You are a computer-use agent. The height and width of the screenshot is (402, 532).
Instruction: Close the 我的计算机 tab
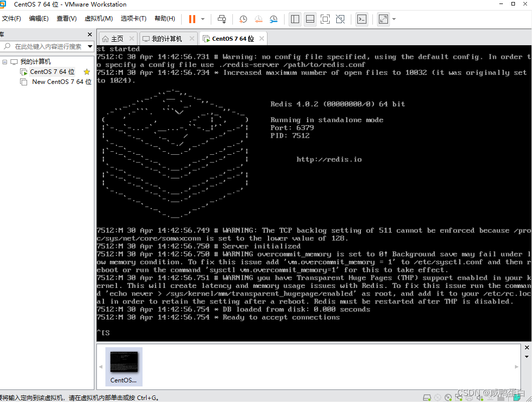[x=192, y=38]
